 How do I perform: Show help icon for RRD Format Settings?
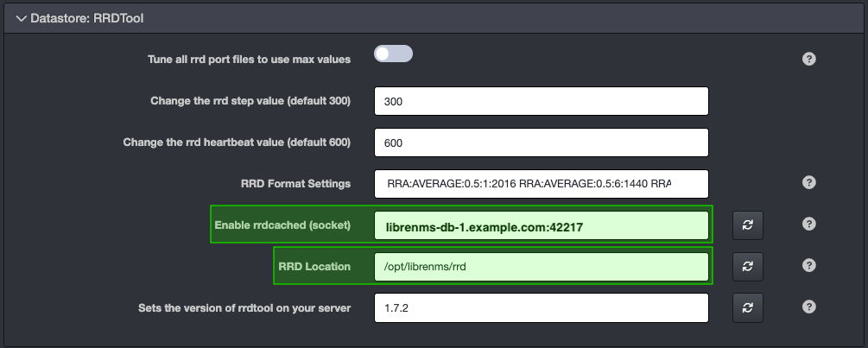tap(808, 183)
